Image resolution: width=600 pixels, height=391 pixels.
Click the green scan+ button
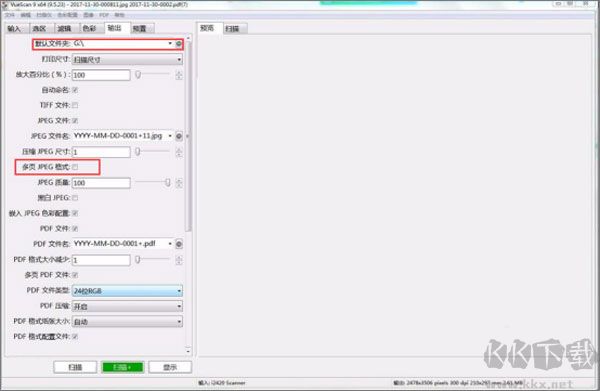122,367
